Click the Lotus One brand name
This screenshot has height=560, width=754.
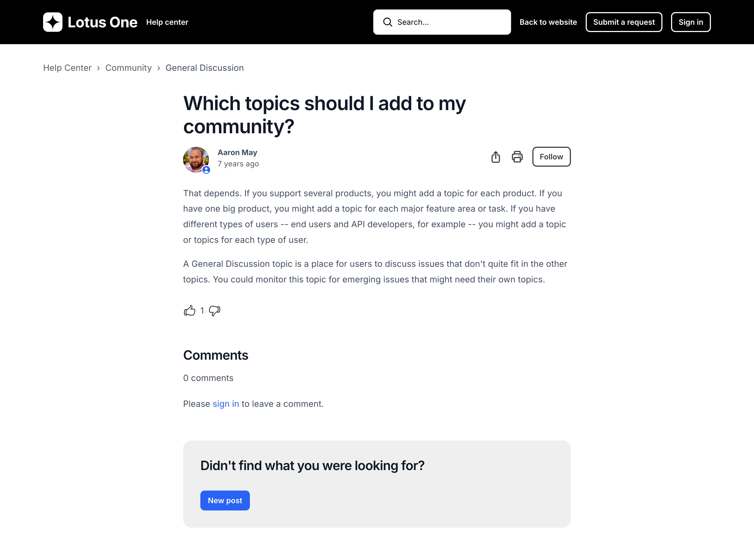pyautogui.click(x=102, y=22)
